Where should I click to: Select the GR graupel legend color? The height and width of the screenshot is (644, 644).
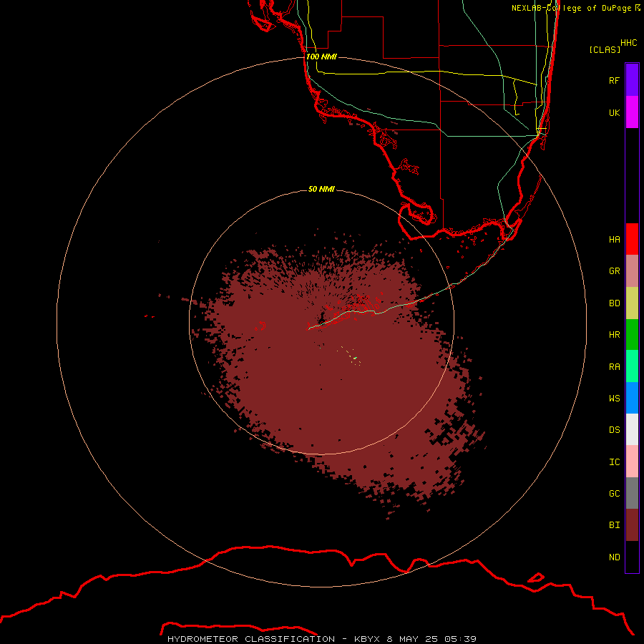click(632, 271)
